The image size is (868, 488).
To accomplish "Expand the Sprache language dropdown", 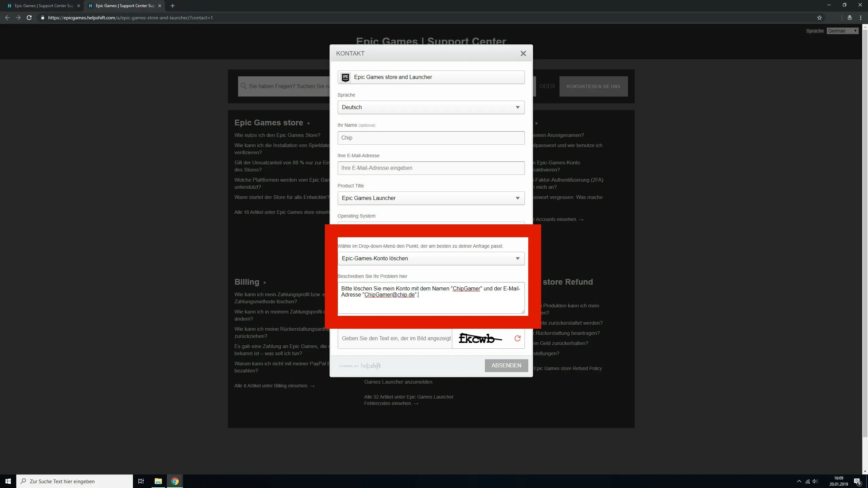I will tap(430, 107).
